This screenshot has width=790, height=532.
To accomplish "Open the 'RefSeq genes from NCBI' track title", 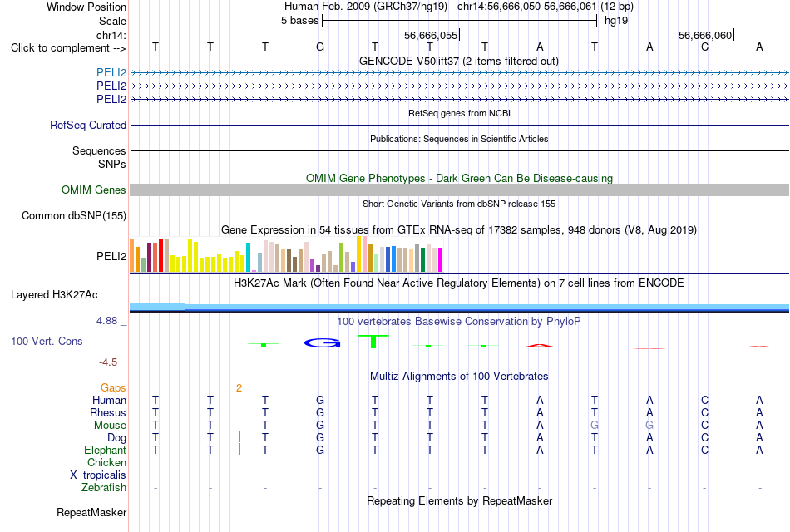I will pyautogui.click(x=459, y=113).
